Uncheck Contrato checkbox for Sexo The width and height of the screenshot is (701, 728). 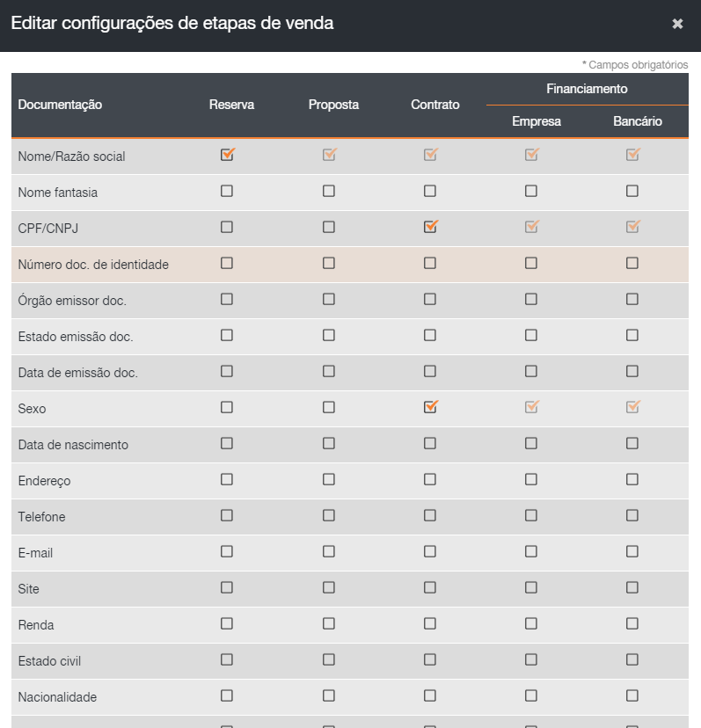430,407
